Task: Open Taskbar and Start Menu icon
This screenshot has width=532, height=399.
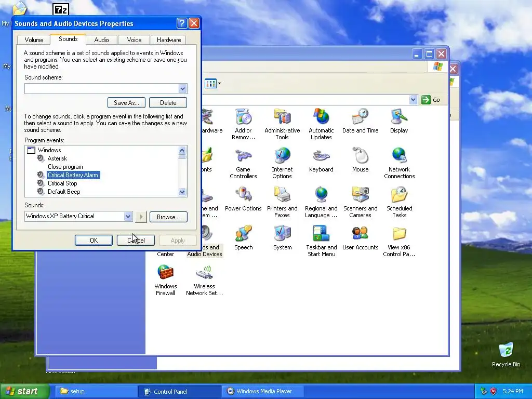Action: tap(321, 241)
